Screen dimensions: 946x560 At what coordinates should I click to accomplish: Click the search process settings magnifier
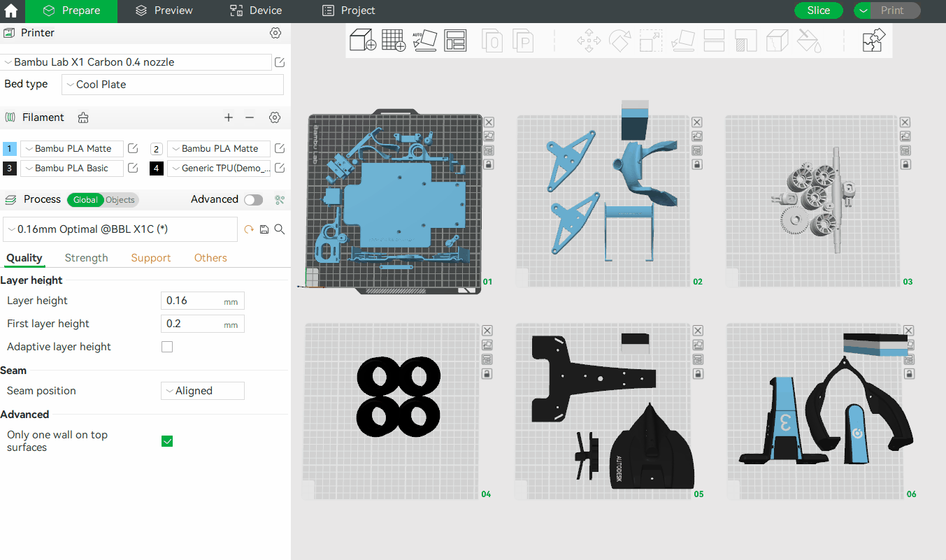[280, 229]
